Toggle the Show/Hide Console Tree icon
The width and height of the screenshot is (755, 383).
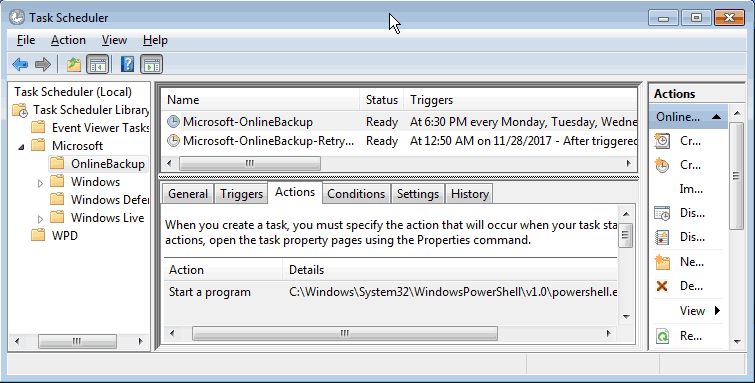pyautogui.click(x=97, y=64)
